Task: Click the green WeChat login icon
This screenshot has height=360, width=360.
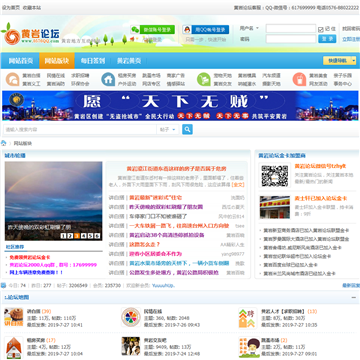Action: click(x=135, y=30)
